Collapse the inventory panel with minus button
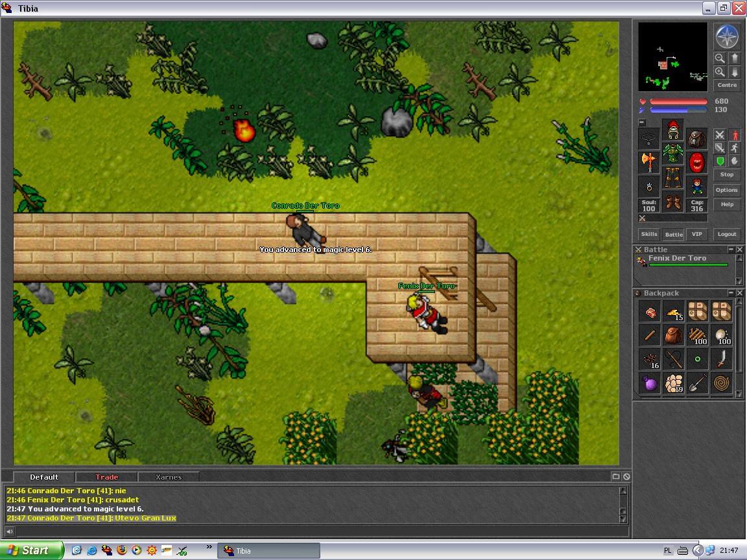 (642, 122)
